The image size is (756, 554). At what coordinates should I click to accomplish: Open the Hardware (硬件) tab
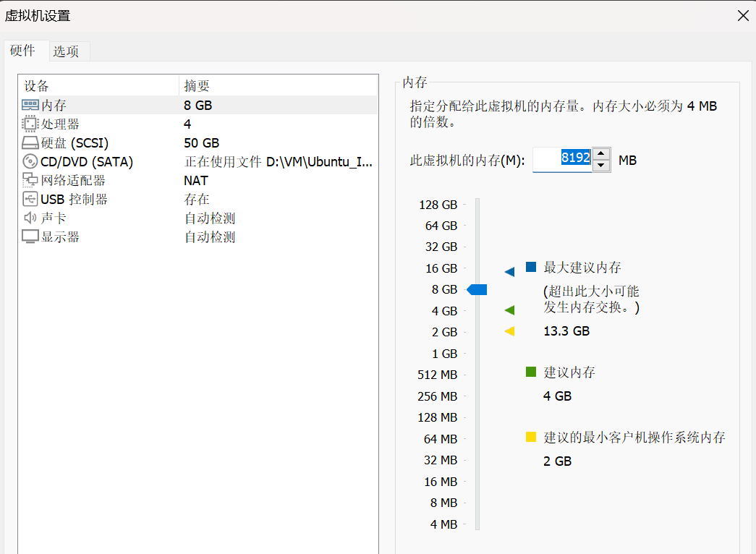[x=22, y=51]
